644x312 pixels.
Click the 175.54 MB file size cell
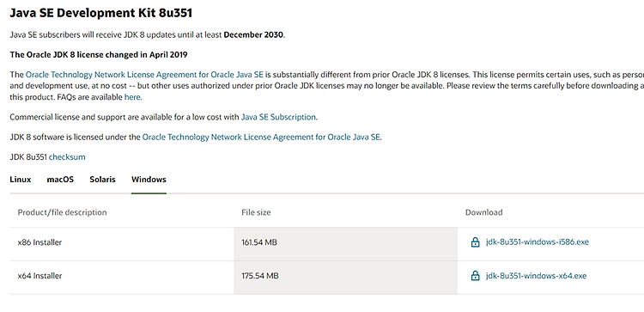pyautogui.click(x=345, y=276)
